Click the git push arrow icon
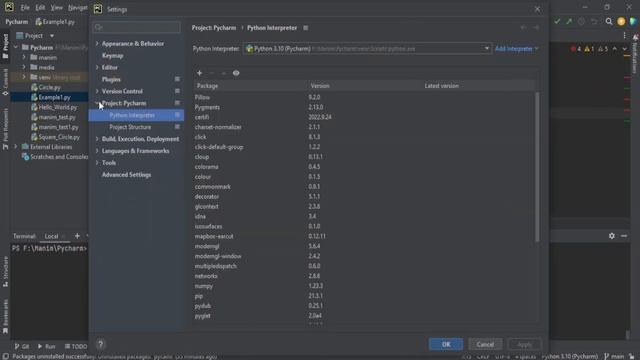This screenshot has width=640, height=360. (569, 21)
